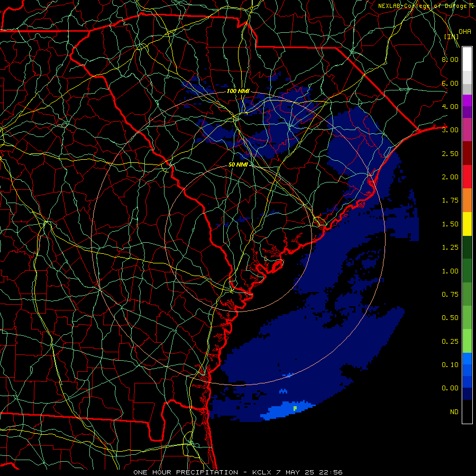The width and height of the screenshot is (476, 476).
Task: Select the '4.00' legend value
Action: [x=450, y=106]
